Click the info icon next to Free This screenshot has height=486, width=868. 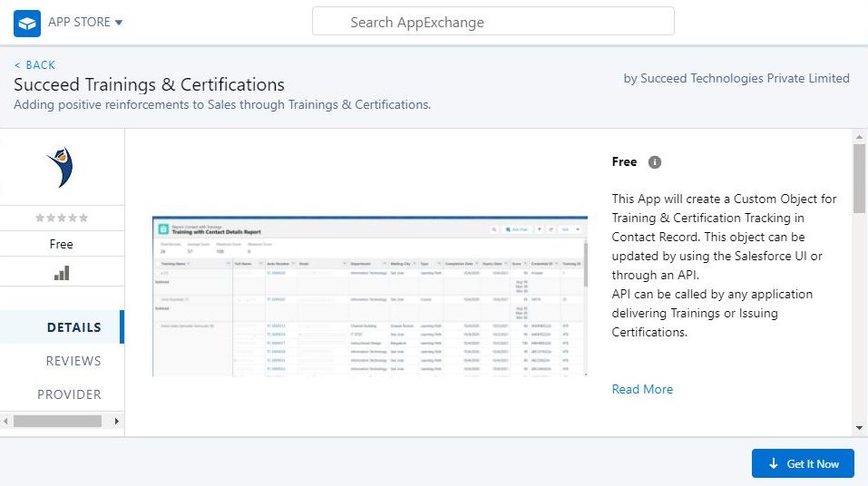[x=654, y=162]
